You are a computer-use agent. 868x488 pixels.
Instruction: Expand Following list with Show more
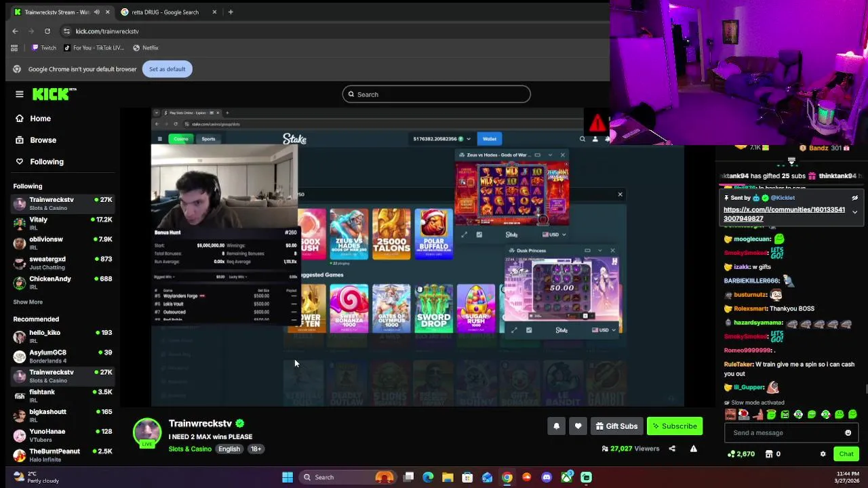28,302
